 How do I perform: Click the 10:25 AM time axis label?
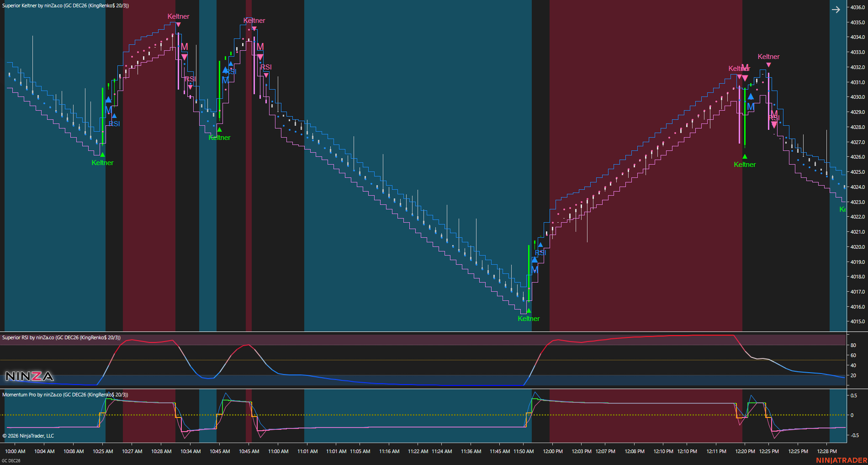tap(103, 451)
